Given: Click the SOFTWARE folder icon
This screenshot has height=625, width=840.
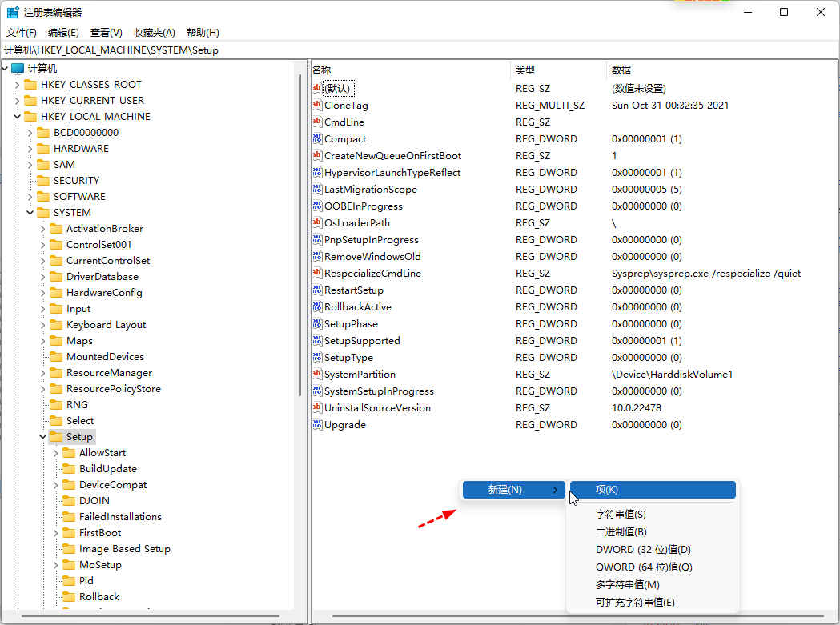Looking at the screenshot, I should click(x=43, y=197).
